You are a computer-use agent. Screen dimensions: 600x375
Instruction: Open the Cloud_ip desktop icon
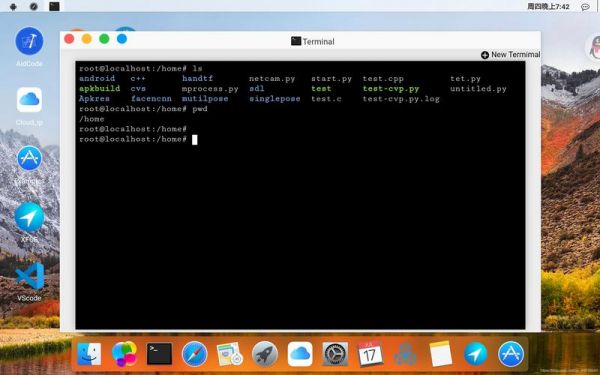coord(29,100)
